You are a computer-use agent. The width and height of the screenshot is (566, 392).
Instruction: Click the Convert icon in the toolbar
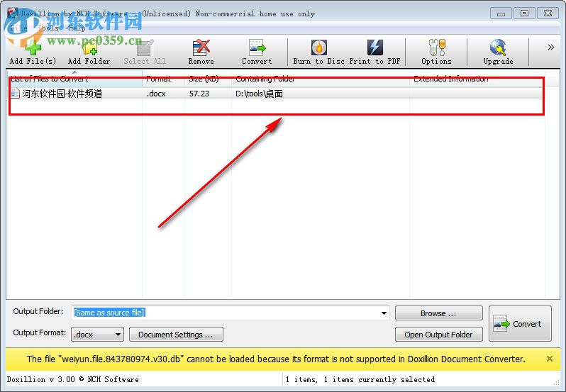(257, 52)
